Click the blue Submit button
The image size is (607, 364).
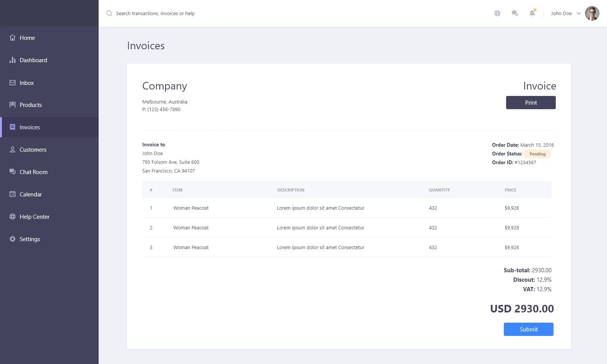click(528, 329)
